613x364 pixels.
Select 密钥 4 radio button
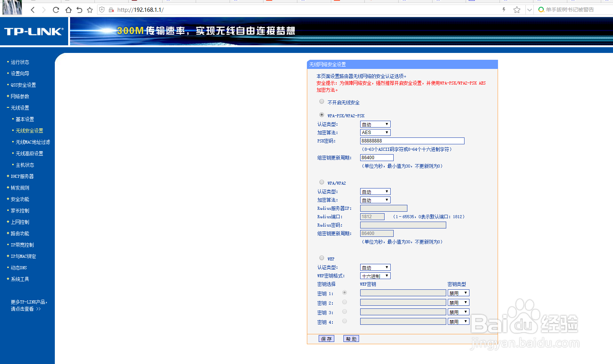345,321
